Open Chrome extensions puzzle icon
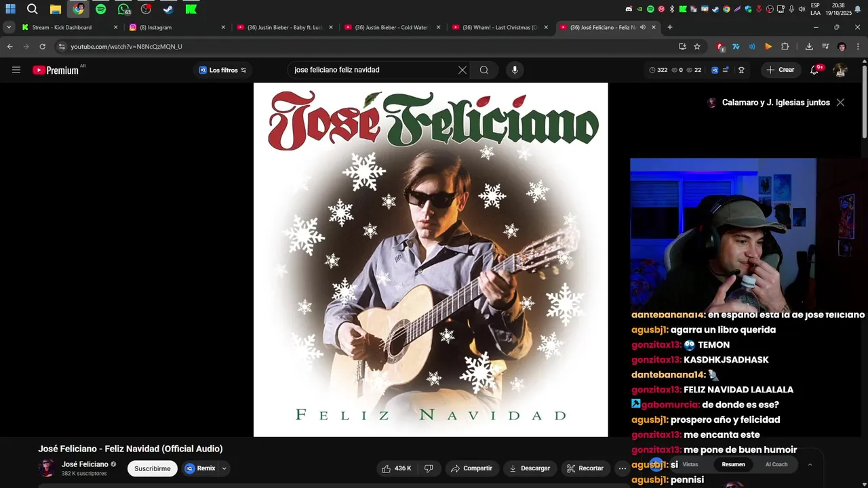Image resolution: width=868 pixels, height=488 pixels. (x=785, y=47)
